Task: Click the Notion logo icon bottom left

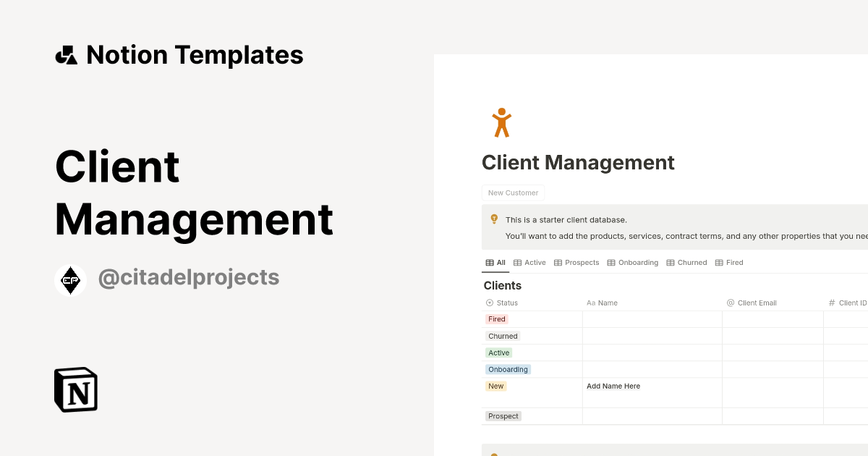Action: tap(75, 389)
